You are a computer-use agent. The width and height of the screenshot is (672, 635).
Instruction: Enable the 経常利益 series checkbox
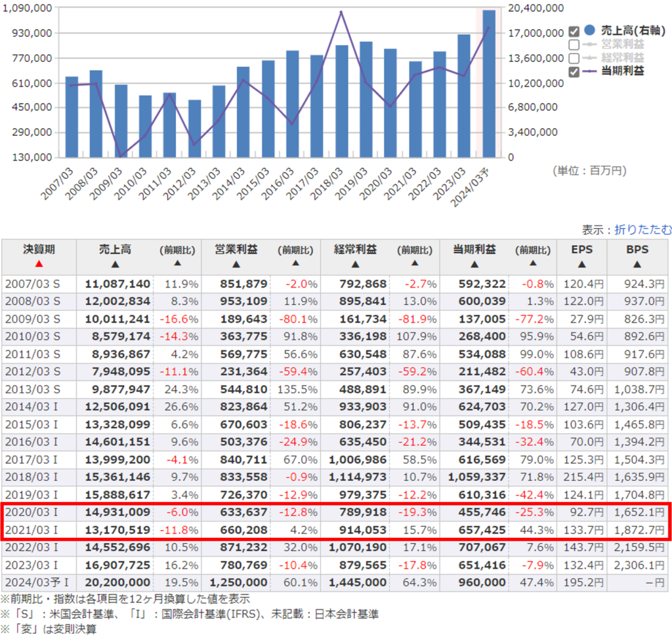[x=574, y=58]
